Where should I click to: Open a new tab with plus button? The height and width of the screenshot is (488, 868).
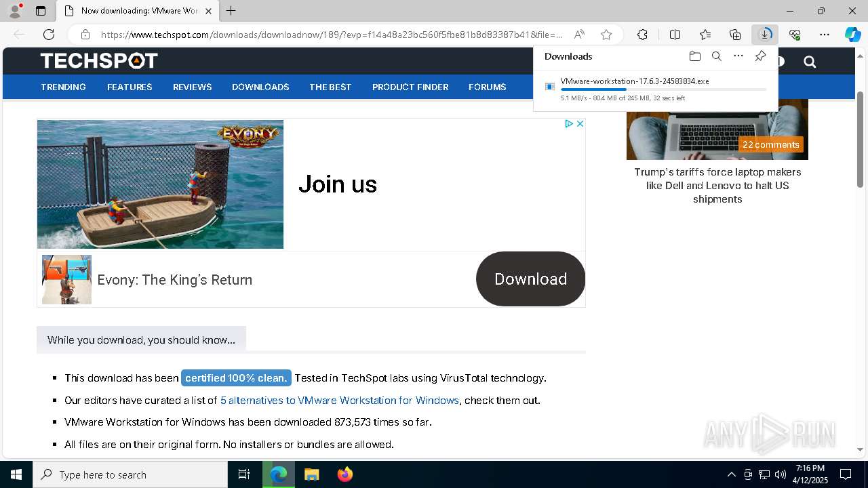(x=231, y=11)
